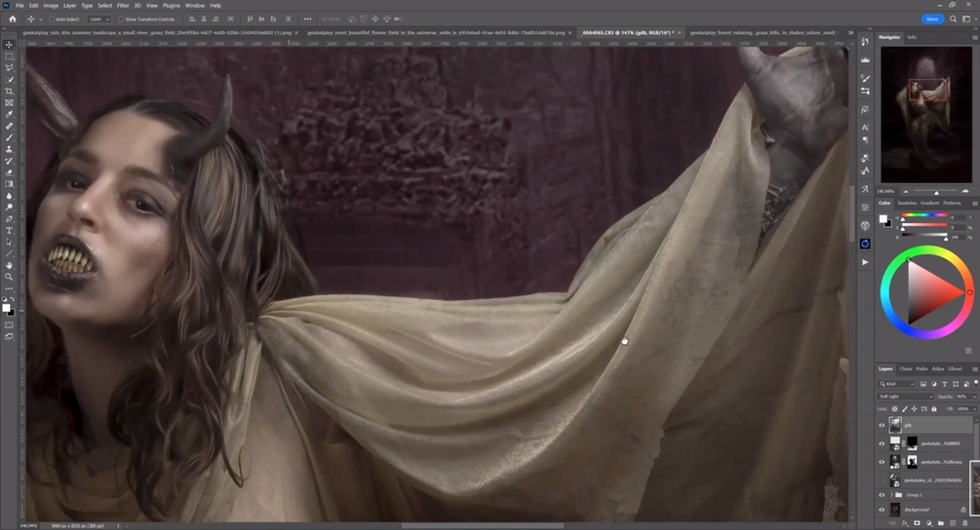Viewport: 980px width, 530px height.
Task: Open the Layers panel menu
Action: click(974, 369)
